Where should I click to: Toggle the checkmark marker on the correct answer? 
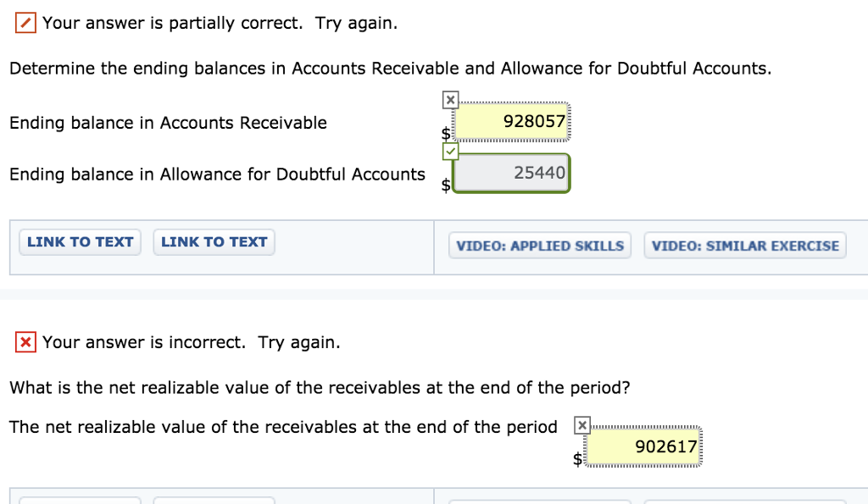click(x=449, y=152)
